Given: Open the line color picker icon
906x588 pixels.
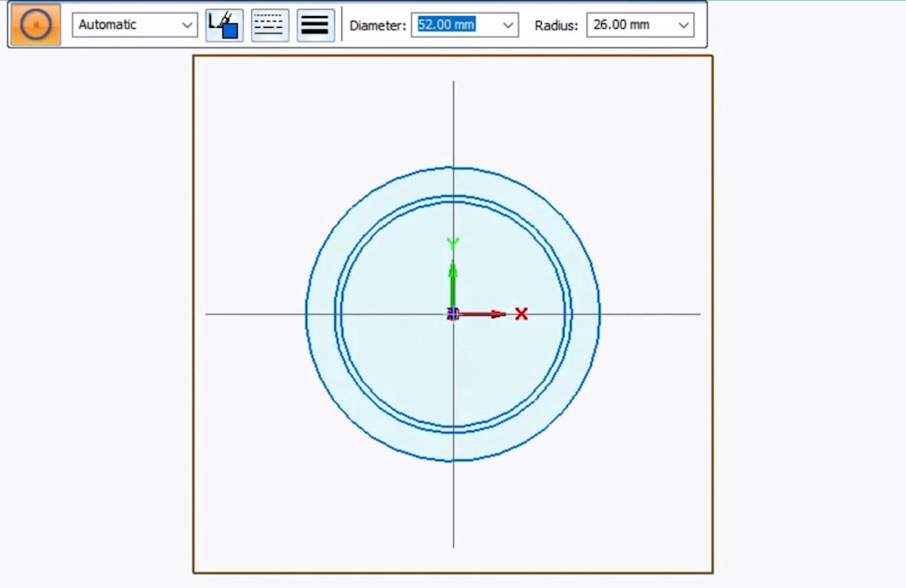Looking at the screenshot, I should coord(224,25).
